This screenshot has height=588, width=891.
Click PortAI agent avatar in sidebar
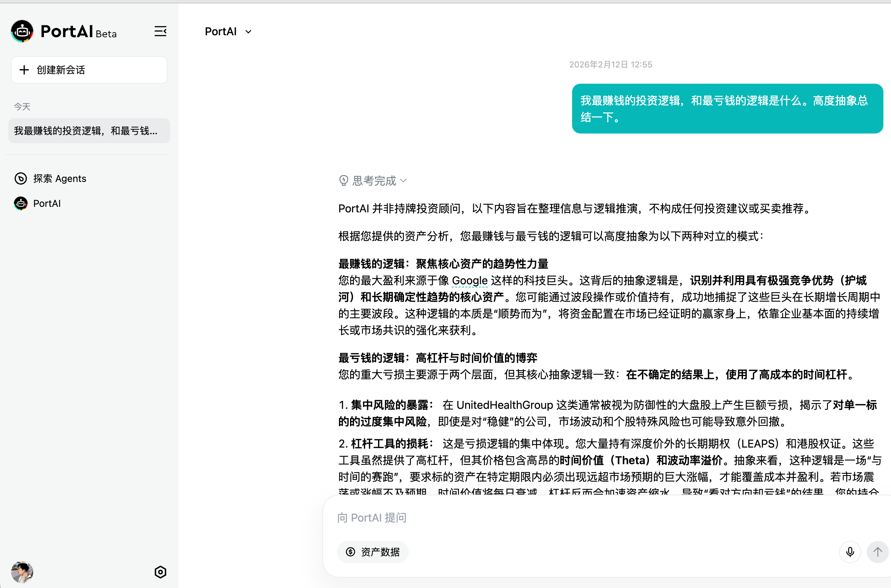click(21, 204)
